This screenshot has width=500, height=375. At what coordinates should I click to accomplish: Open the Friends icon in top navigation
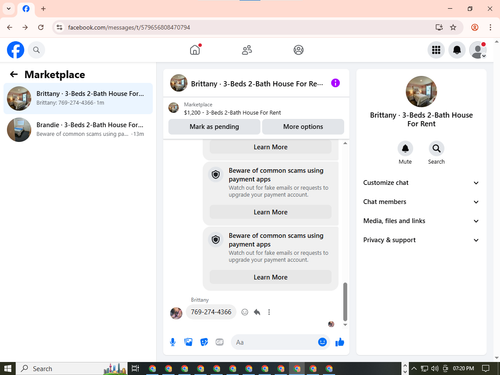tap(247, 50)
